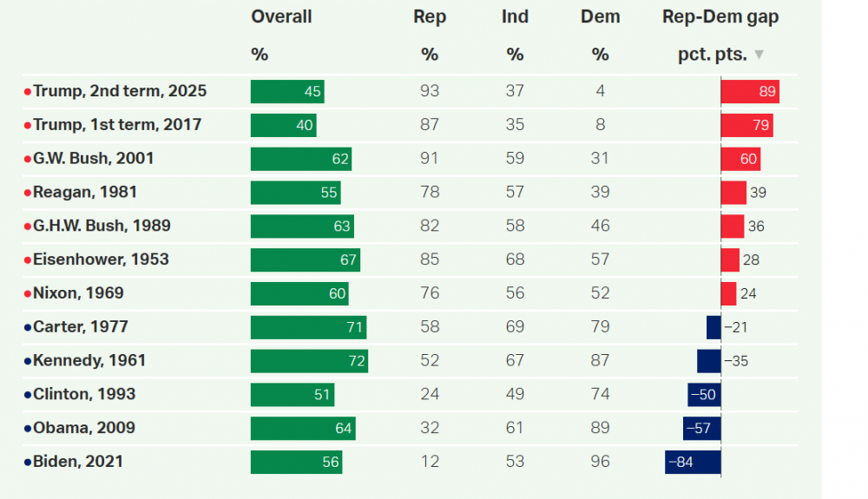Select the Clinton, 1993 row label
The width and height of the screenshot is (868, 499).
pos(84,394)
